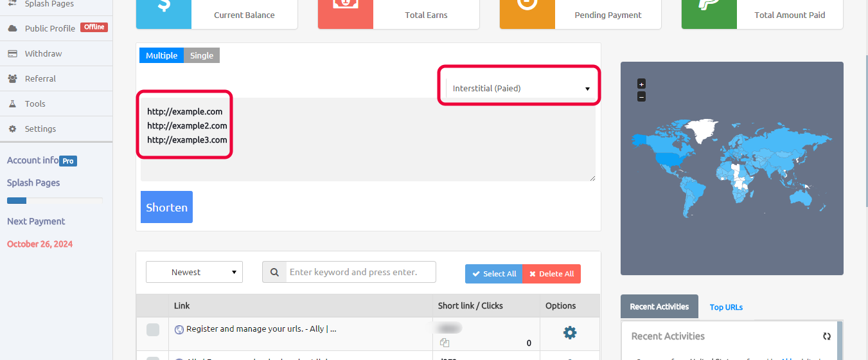Refresh the Recent Activities panel
868x360 pixels.
click(x=827, y=336)
